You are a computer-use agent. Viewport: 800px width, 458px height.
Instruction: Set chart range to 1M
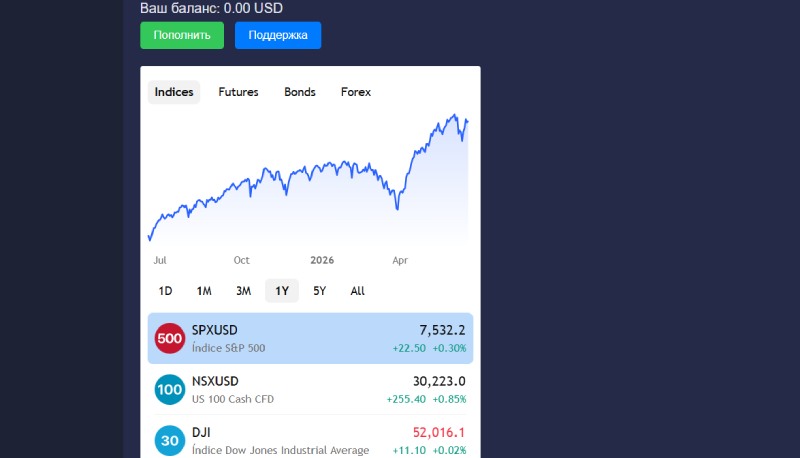(x=204, y=291)
